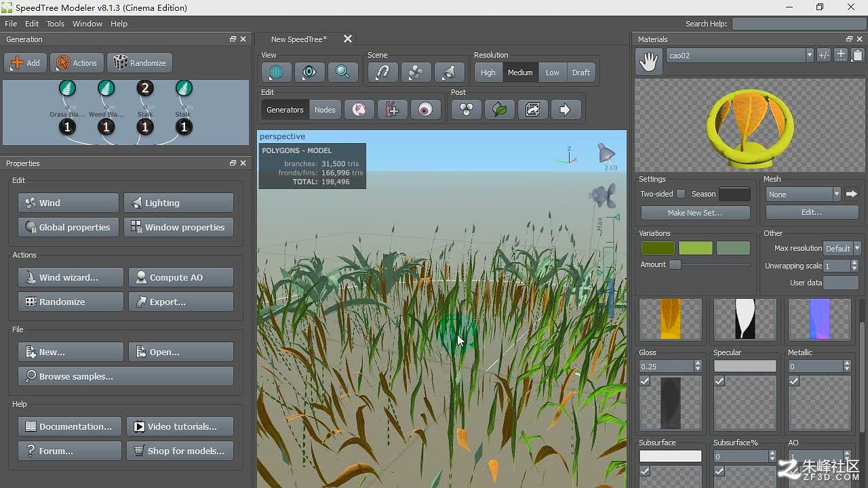Click the Season color field

pos(734,194)
